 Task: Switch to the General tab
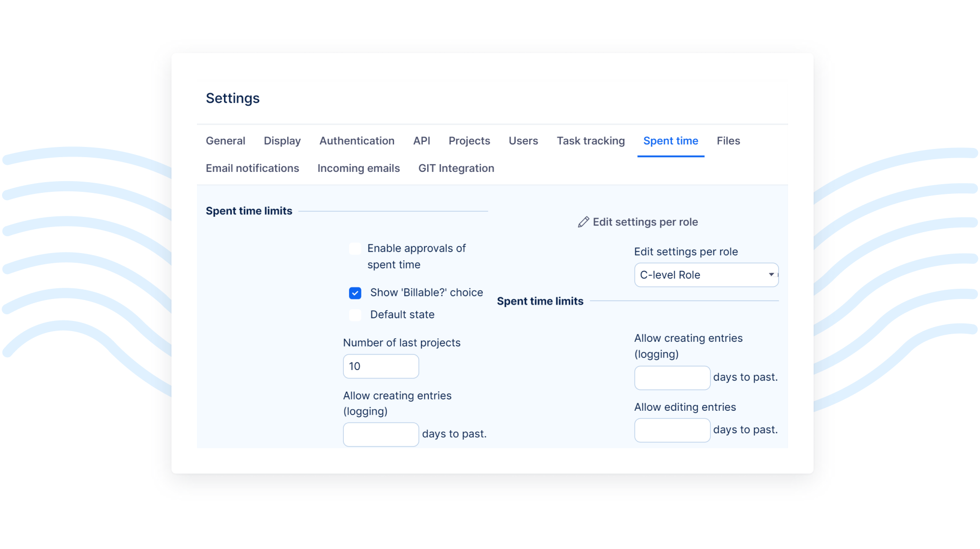[225, 141]
